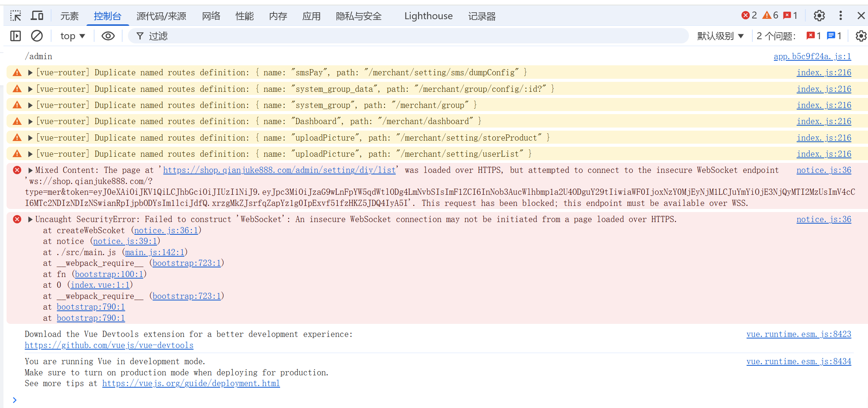
Task: Open the top JavaScript context dropdown
Action: tap(72, 36)
